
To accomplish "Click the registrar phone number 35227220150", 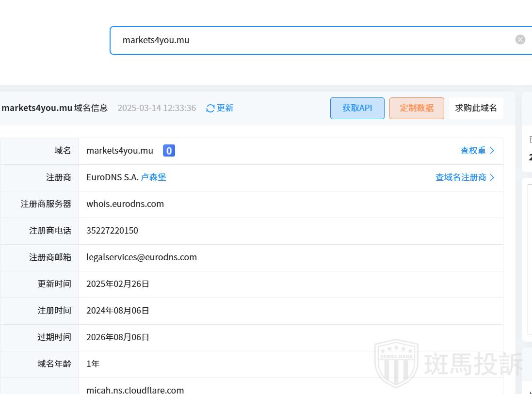I will pos(112,231).
